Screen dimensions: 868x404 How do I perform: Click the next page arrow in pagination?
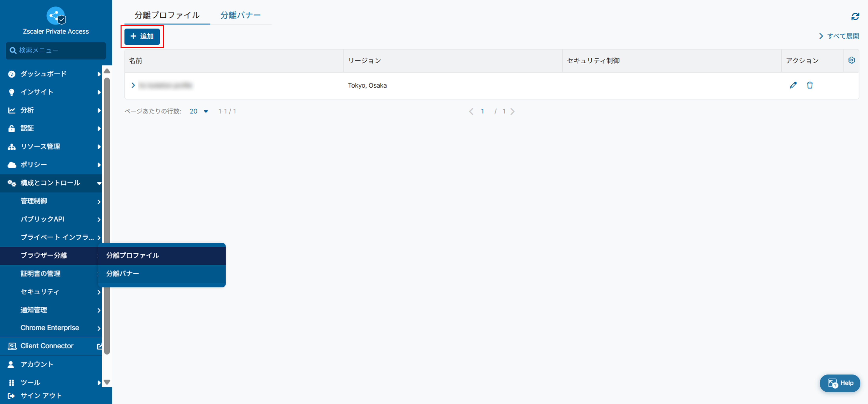(513, 111)
